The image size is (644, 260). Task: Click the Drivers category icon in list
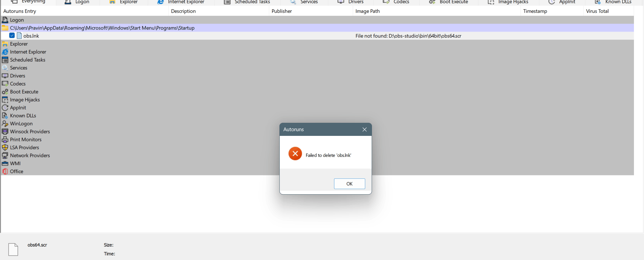5,76
